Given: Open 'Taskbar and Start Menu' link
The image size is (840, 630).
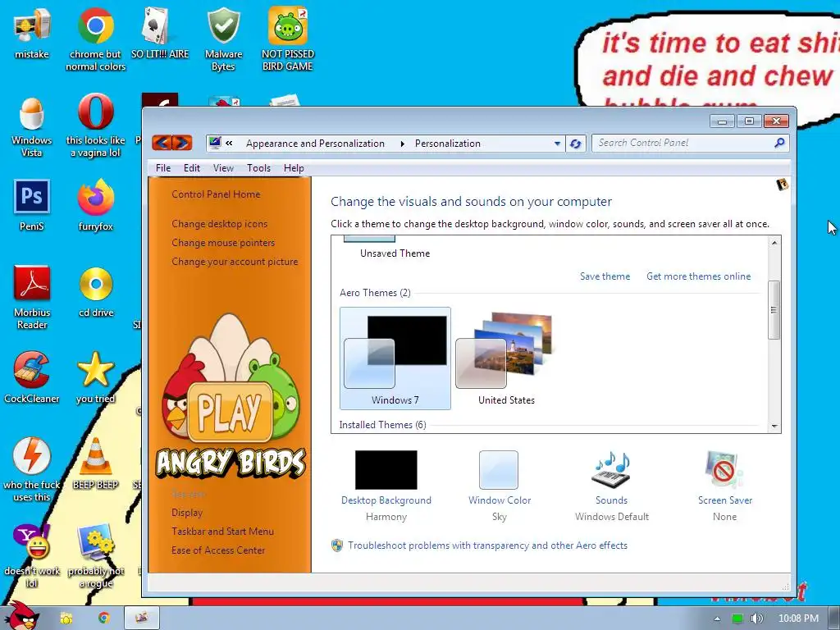Looking at the screenshot, I should click(222, 532).
